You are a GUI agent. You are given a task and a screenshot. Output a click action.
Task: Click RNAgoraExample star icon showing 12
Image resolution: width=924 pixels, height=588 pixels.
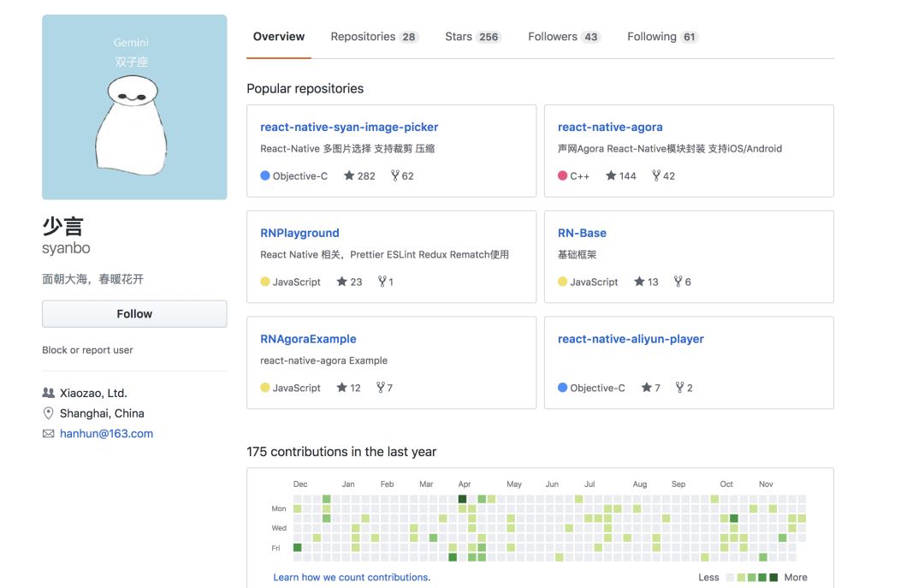pyautogui.click(x=341, y=388)
